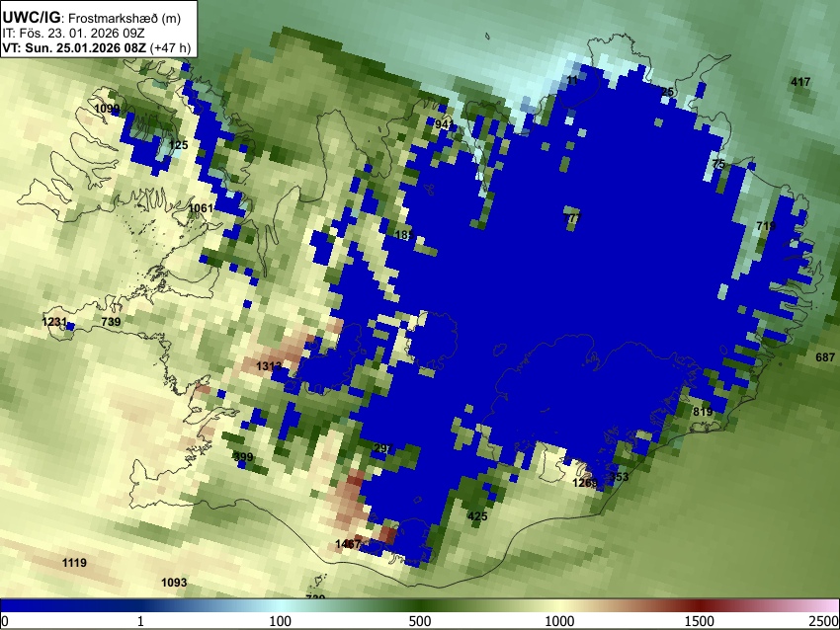
Task: Click the map value 425
Action: point(477,516)
